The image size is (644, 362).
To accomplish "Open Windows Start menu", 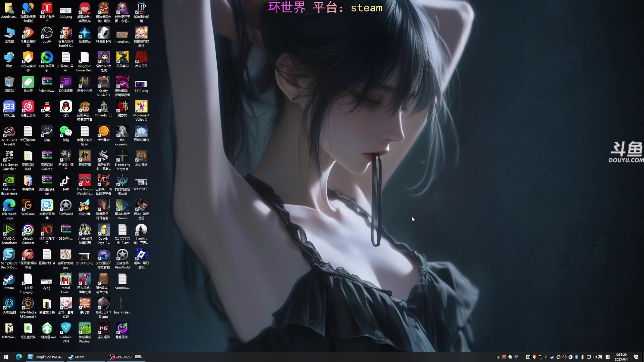I will tap(6, 357).
